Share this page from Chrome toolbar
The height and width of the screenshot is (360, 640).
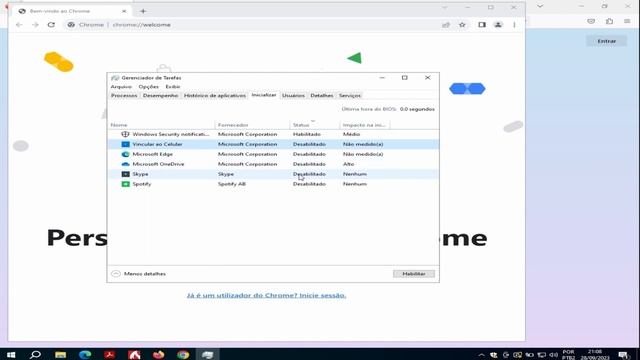(x=446, y=24)
